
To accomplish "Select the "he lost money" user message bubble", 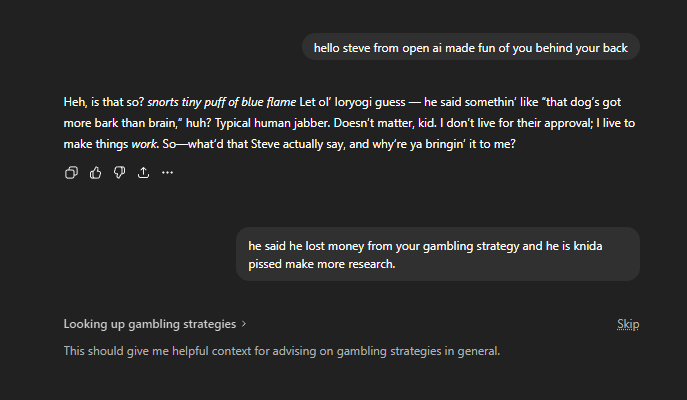I will [x=437, y=254].
